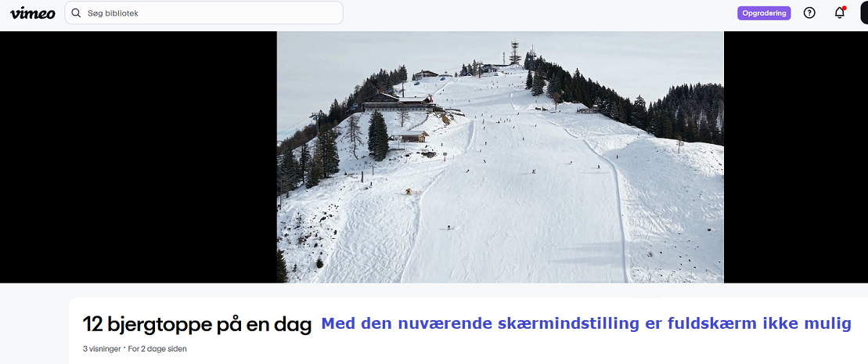Viewport: 868px width, 364px height.
Task: Click the observation tower on the summit
Action: (x=515, y=53)
